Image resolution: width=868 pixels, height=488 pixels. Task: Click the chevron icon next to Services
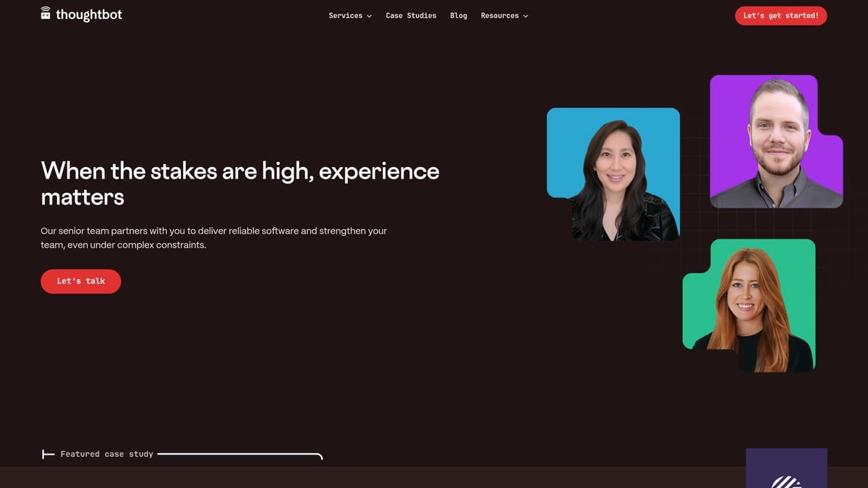(370, 15)
